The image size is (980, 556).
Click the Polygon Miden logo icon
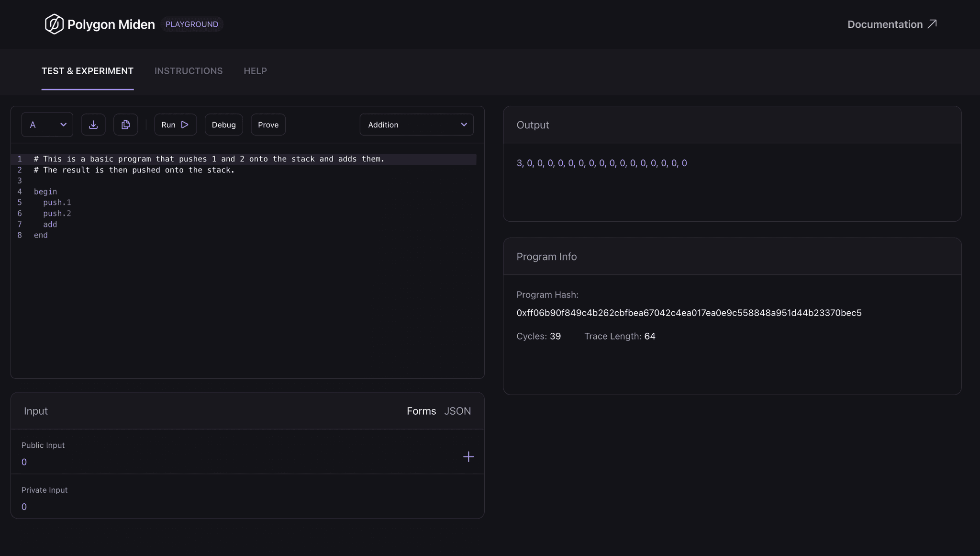pos(54,24)
